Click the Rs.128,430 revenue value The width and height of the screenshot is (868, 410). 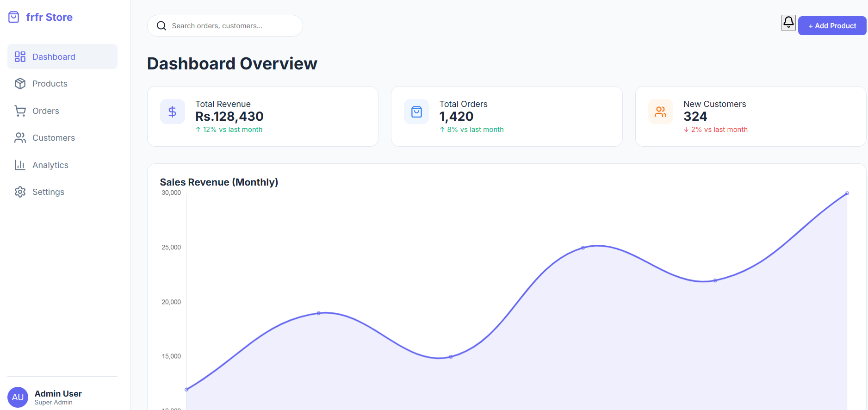tap(229, 117)
